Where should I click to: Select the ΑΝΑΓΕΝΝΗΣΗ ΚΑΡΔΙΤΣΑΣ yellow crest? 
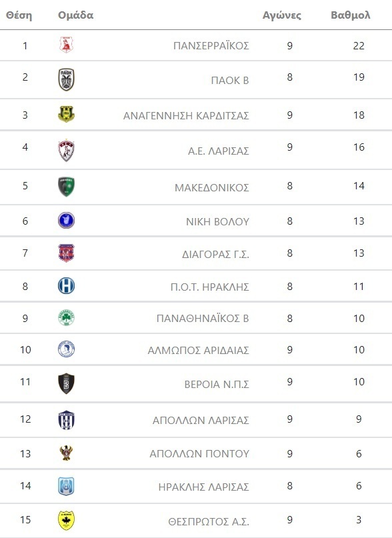click(66, 115)
